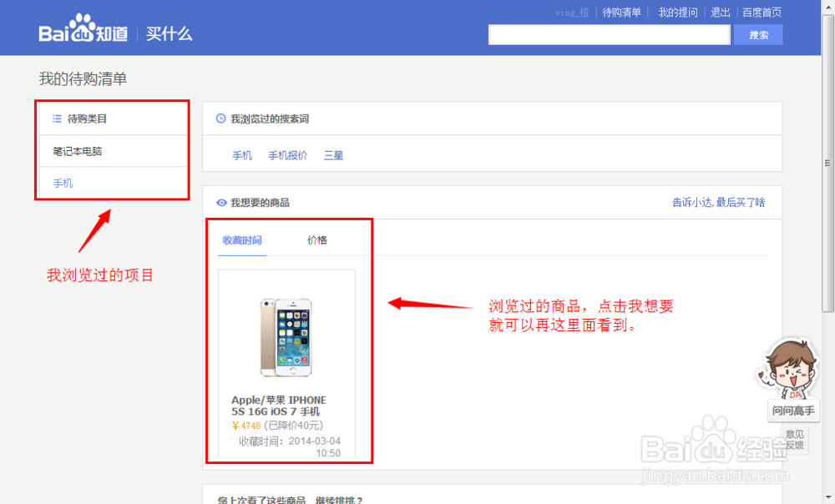This screenshot has height=504, width=835.
Task: Open the 手机报价 search term link
Action: click(x=287, y=155)
